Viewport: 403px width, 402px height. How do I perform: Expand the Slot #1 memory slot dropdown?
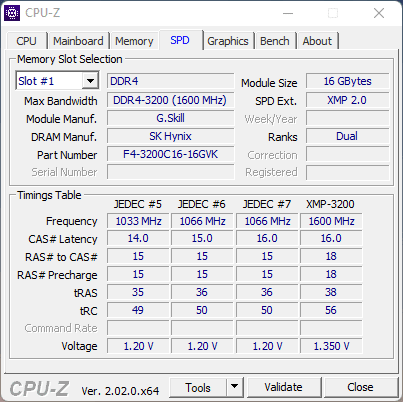click(90, 81)
